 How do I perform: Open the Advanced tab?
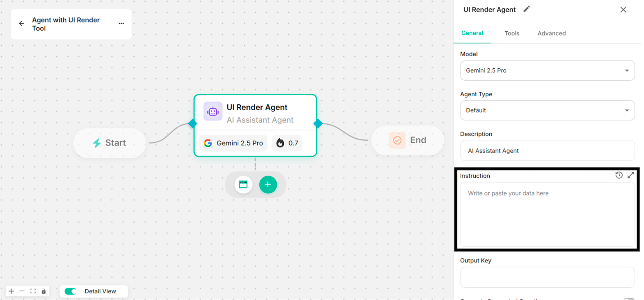click(x=552, y=33)
